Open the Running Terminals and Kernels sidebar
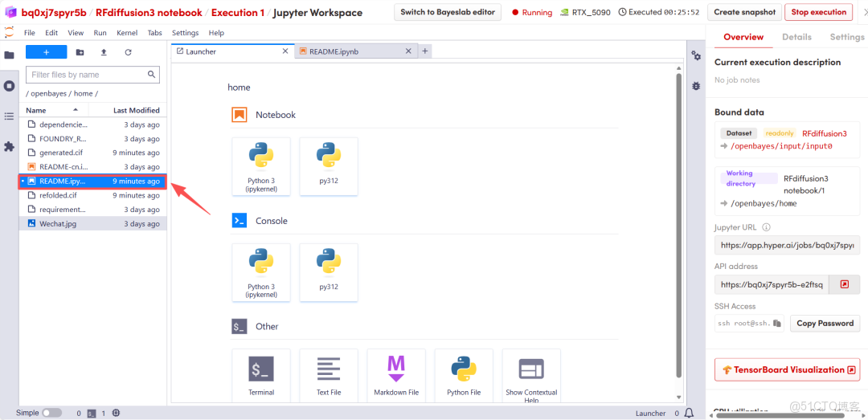The image size is (868, 420). [x=9, y=86]
